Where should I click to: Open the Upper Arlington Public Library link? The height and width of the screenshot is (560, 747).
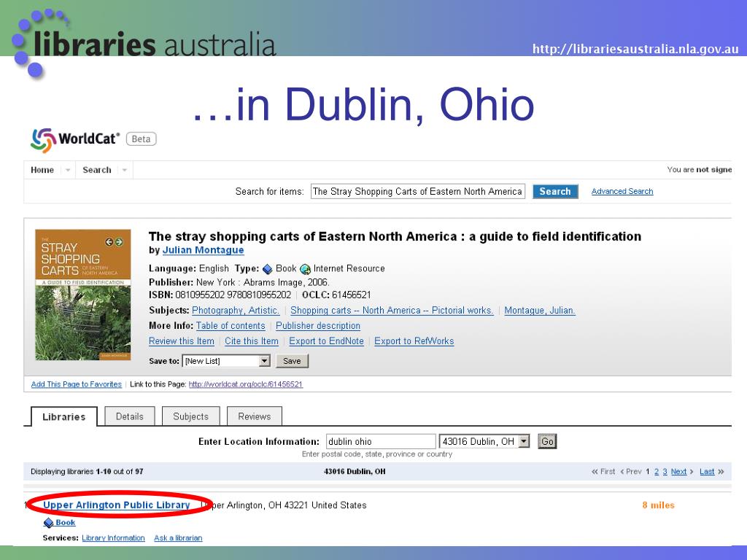[117, 505]
